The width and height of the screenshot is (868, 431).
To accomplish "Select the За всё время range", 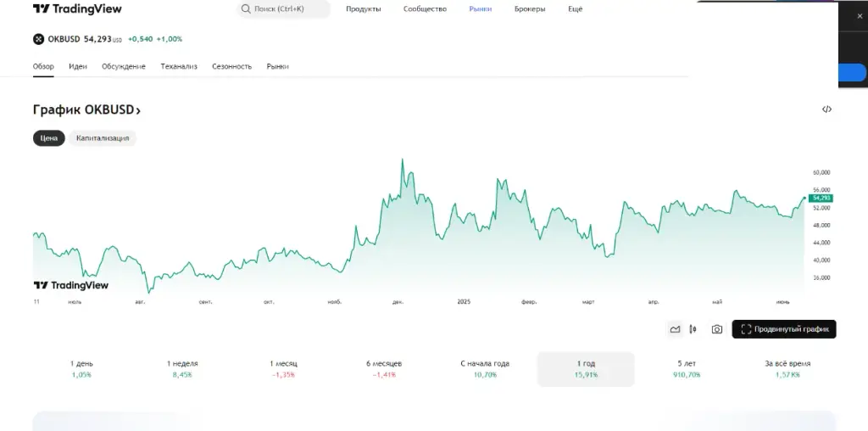I will click(x=787, y=369).
